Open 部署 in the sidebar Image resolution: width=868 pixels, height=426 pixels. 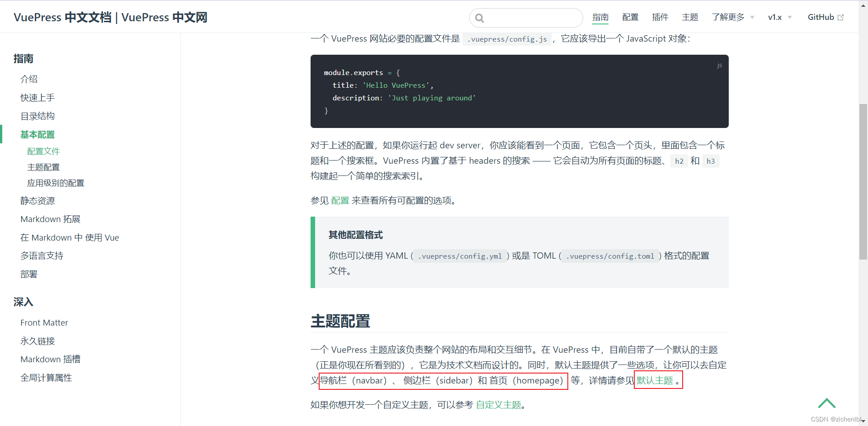(x=29, y=275)
